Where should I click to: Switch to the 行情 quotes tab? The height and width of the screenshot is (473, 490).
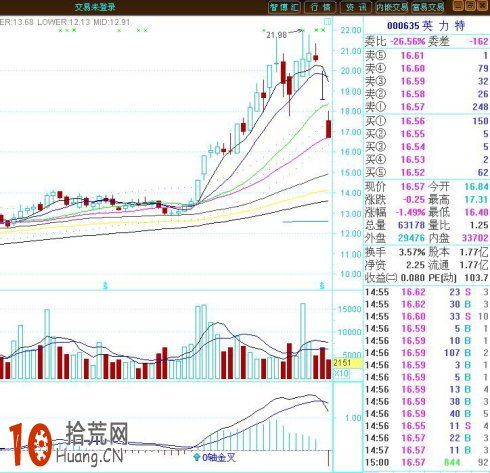click(320, 7)
